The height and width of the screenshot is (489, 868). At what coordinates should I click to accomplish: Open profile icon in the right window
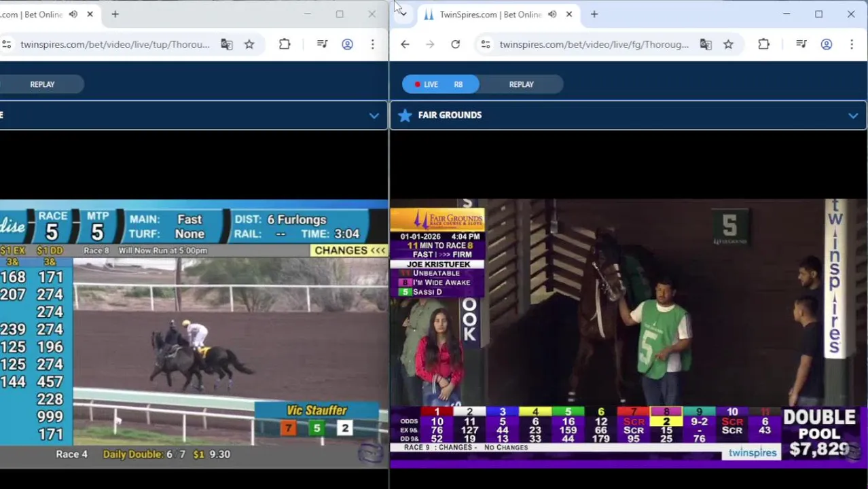[x=827, y=44]
